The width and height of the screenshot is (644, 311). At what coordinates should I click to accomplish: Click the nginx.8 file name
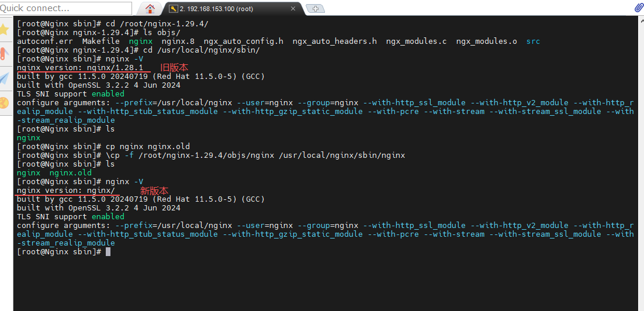(x=178, y=41)
